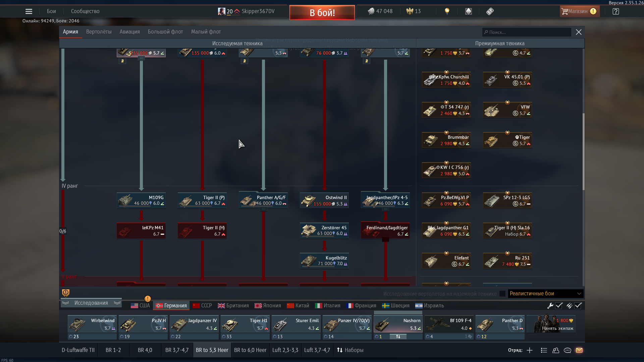This screenshot has width=644, height=362.
Task: Open the orange mail envelope icon
Action: point(579,350)
